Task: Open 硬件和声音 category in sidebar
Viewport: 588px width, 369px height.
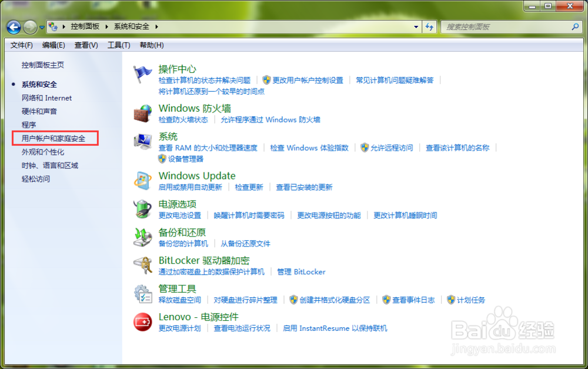Action: tap(39, 111)
